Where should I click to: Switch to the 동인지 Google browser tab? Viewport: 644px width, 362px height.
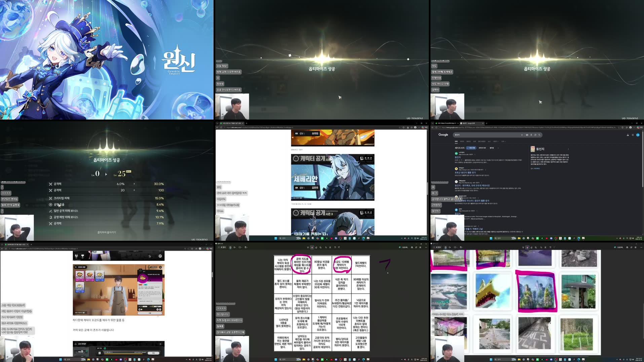[472, 123]
